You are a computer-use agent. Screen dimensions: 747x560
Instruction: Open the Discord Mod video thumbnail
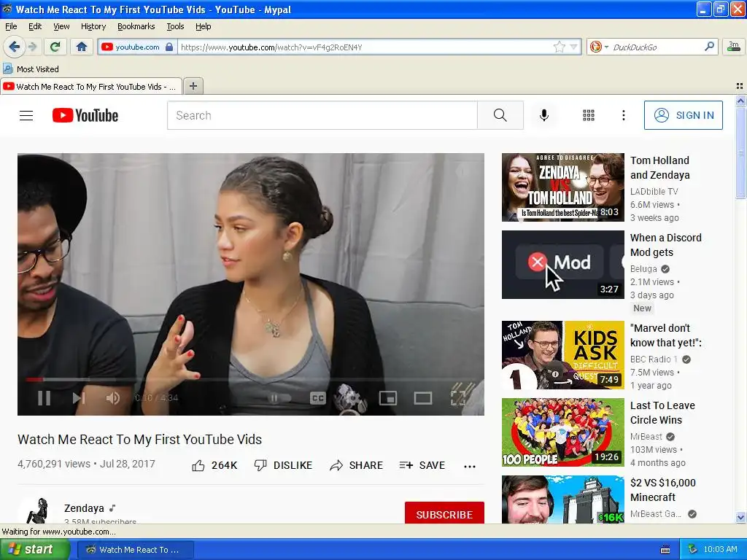(x=562, y=264)
